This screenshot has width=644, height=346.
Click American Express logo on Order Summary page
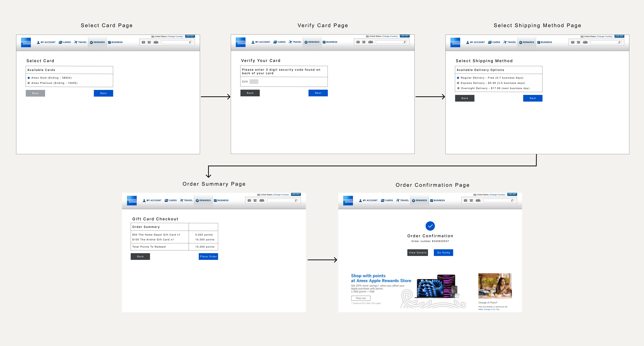coord(132,200)
